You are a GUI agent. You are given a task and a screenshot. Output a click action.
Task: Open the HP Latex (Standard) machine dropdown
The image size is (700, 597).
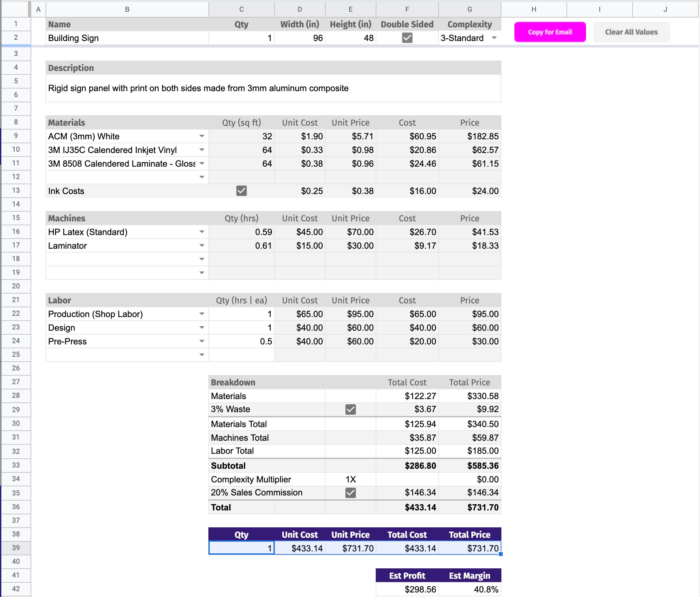click(202, 232)
